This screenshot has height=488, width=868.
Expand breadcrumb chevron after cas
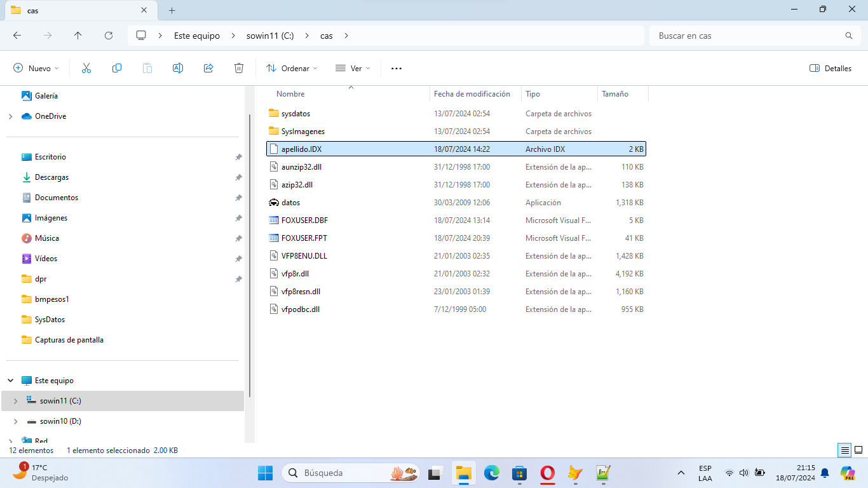[x=346, y=36]
